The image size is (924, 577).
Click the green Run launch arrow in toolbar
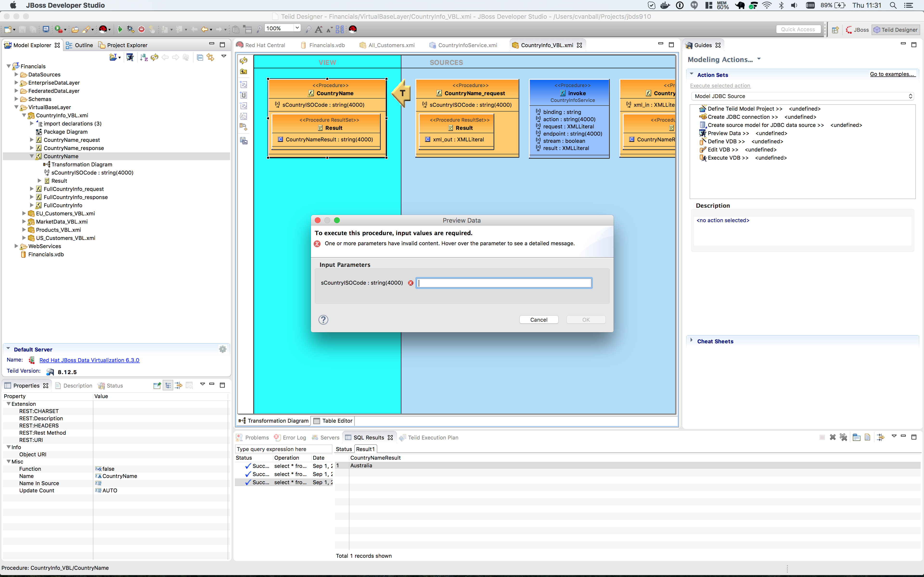[x=120, y=29]
